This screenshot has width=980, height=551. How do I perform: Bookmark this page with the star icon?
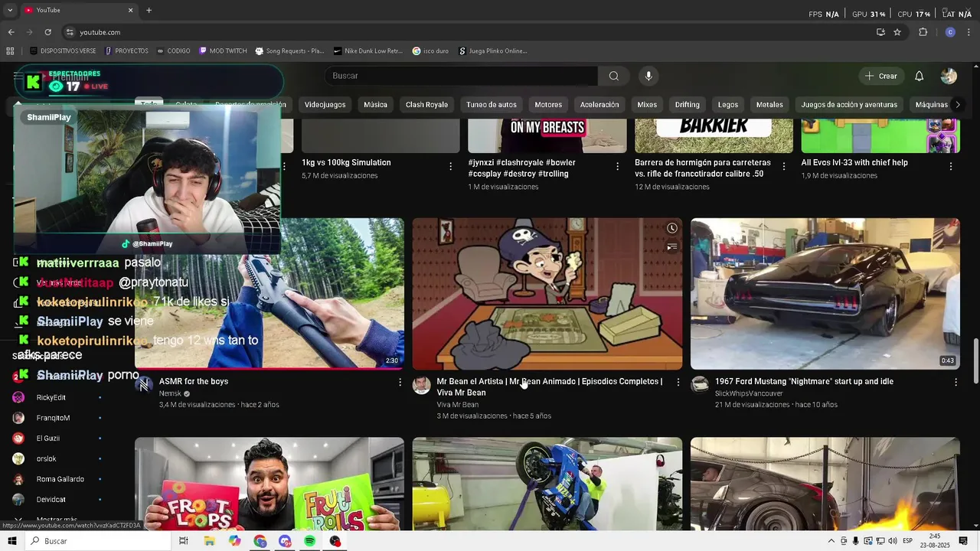[897, 32]
